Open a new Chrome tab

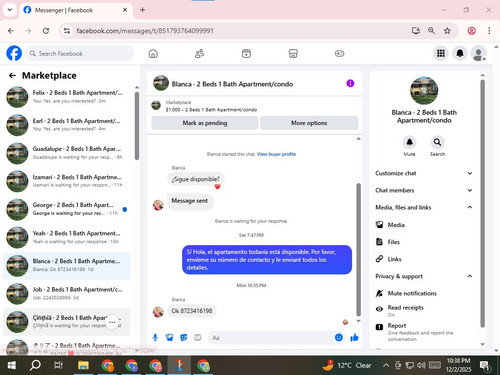click(x=143, y=10)
